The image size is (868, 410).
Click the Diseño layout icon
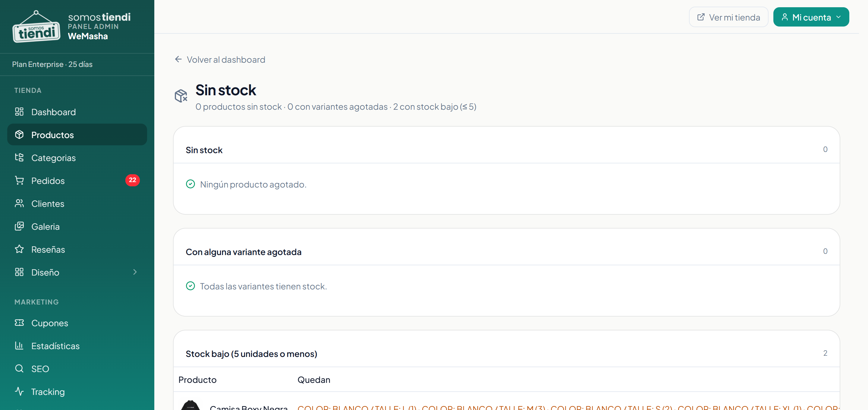tap(19, 272)
